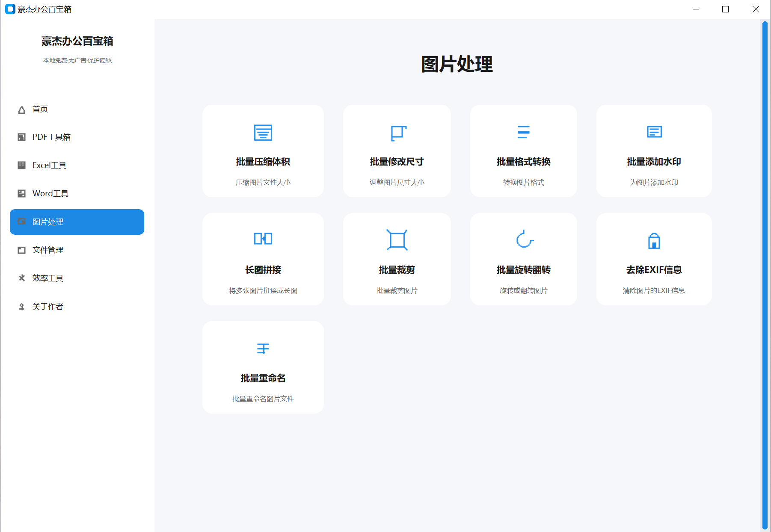Click the Excel工具 sidebar icon

[x=21, y=165]
